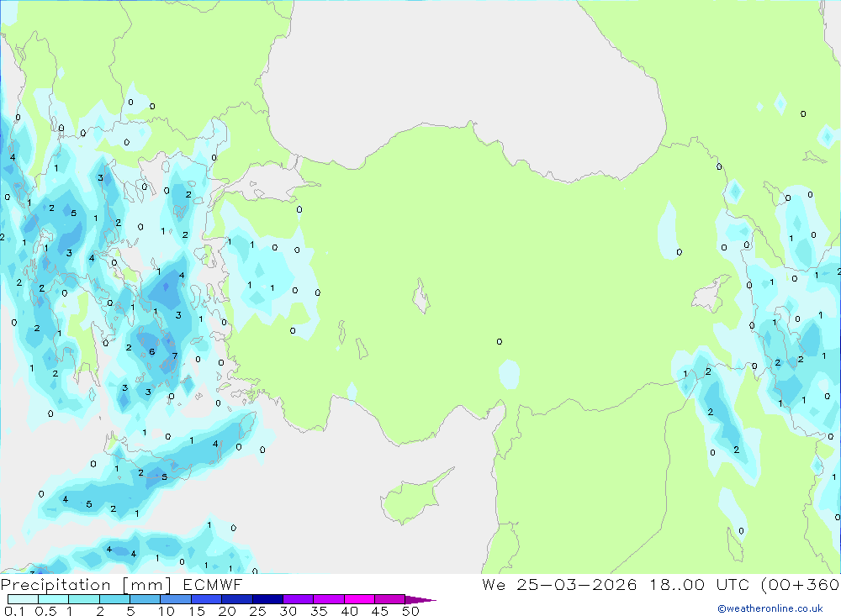Pick the 40–45 mm magenta legend swatch
The image size is (841, 616).
[x=359, y=599]
